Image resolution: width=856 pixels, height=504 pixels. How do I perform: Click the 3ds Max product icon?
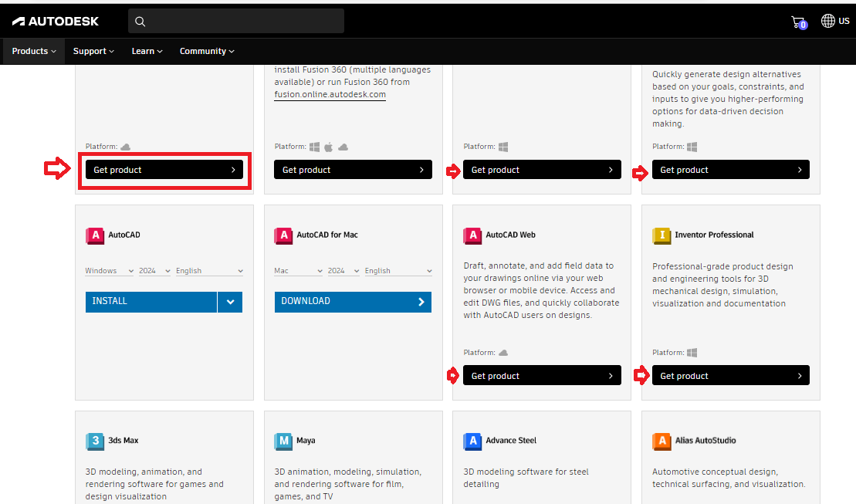(95, 441)
